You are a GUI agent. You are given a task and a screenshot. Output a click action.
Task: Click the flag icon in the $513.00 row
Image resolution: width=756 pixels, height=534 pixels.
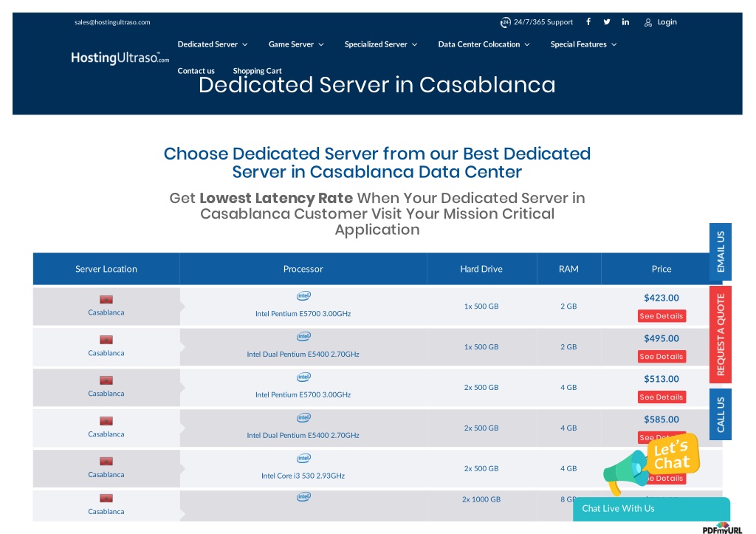click(106, 380)
